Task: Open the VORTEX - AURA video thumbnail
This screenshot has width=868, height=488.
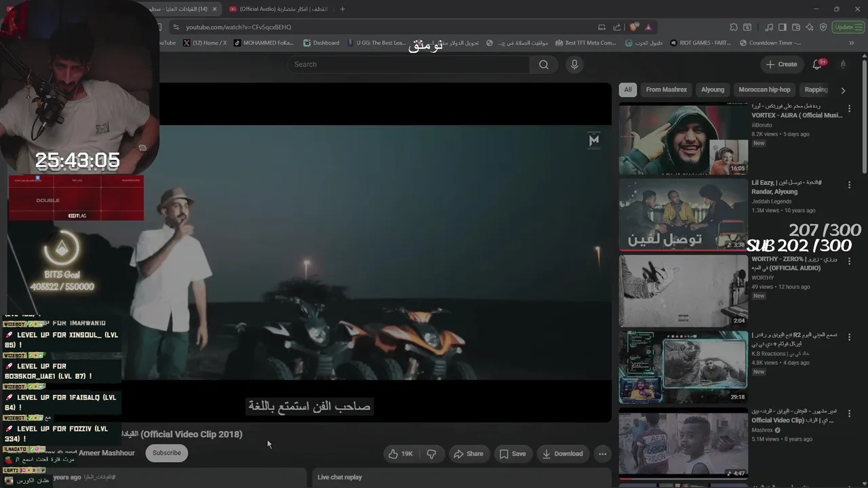Action: click(x=684, y=139)
